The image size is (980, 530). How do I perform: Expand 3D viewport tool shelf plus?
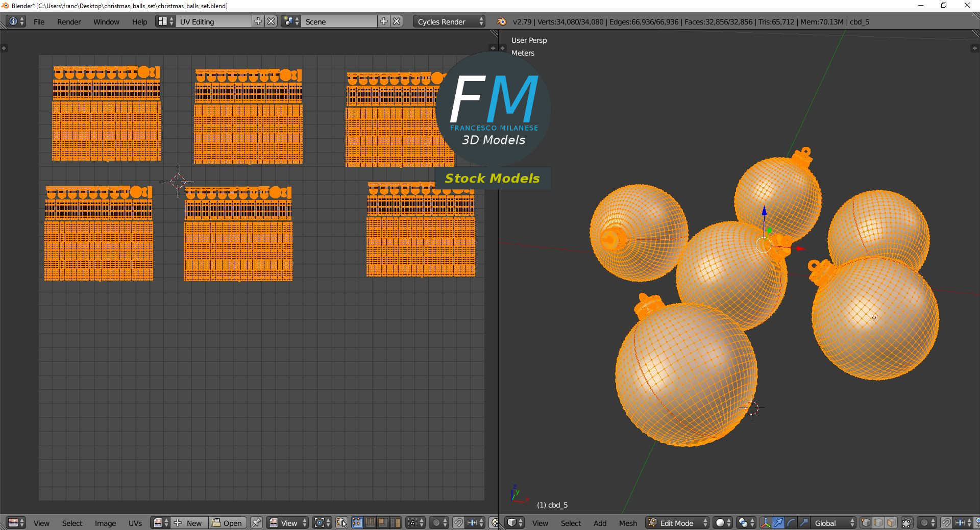tap(502, 48)
